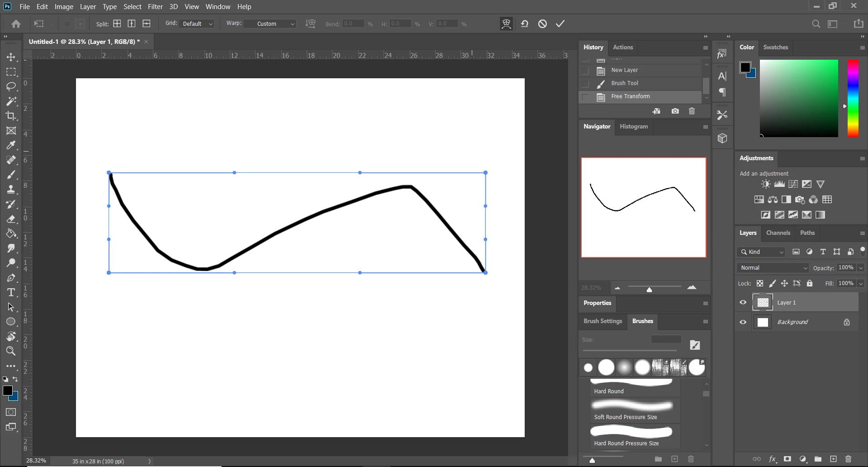The image size is (868, 467).
Task: Switch to the Swatches tab
Action: (775, 47)
